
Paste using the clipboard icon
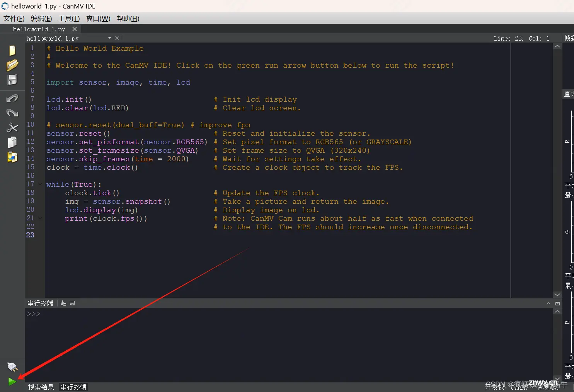(x=12, y=157)
